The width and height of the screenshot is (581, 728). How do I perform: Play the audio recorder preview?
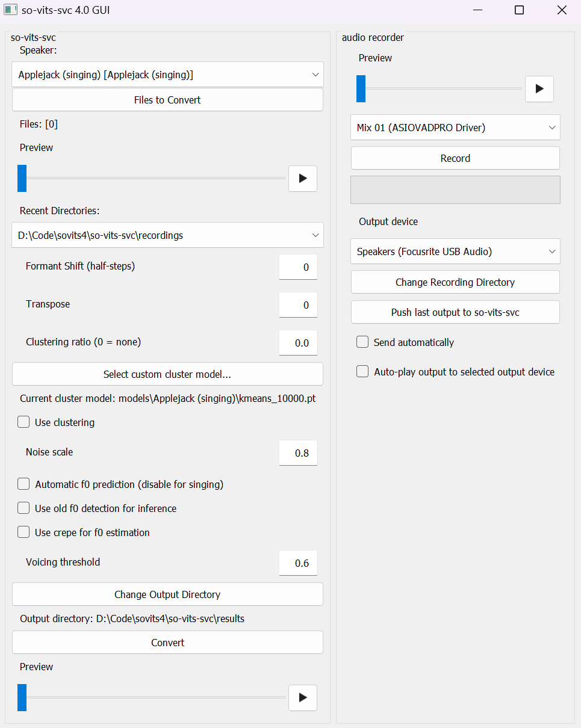point(539,89)
